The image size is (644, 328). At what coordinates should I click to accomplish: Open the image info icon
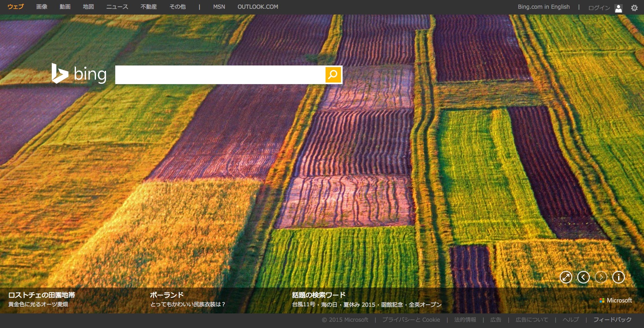[618, 277]
